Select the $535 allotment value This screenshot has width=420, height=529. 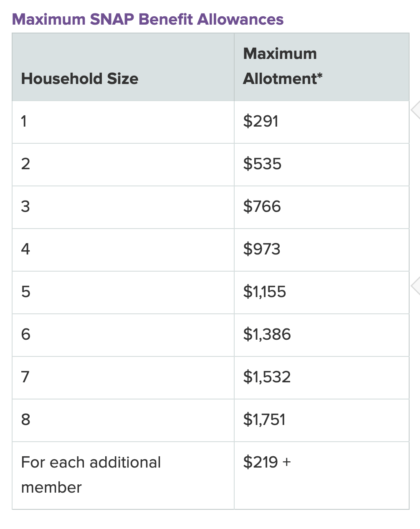[262, 164]
